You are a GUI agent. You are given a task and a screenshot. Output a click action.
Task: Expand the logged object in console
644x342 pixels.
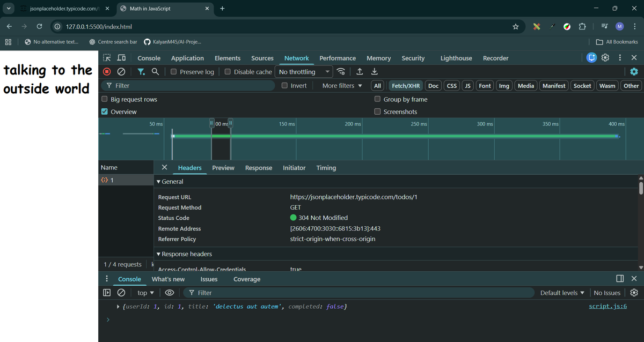119,307
